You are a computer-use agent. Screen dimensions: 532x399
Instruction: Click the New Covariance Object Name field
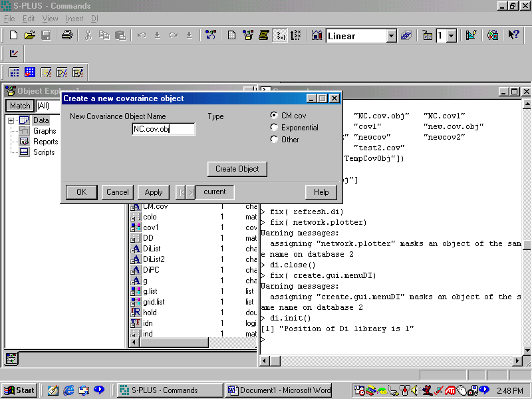click(164, 129)
